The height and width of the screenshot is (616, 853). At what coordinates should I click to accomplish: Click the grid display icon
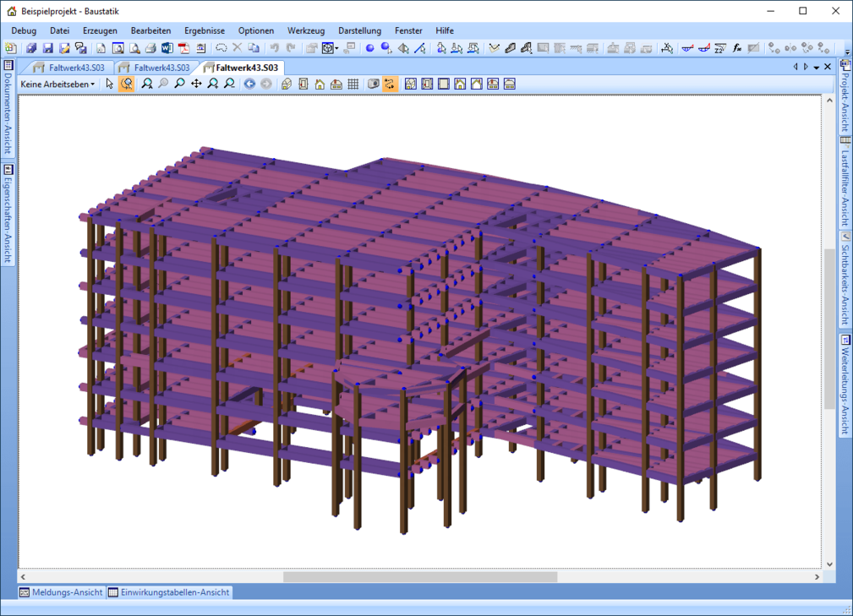coord(353,84)
